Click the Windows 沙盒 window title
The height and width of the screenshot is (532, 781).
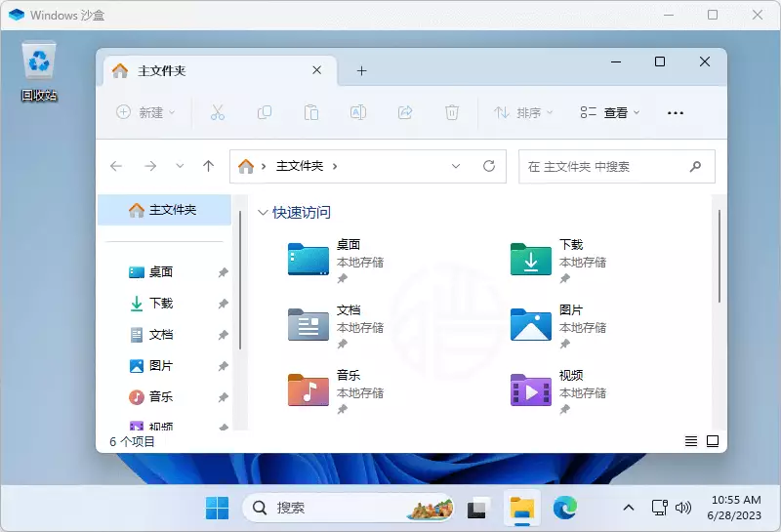67,16
